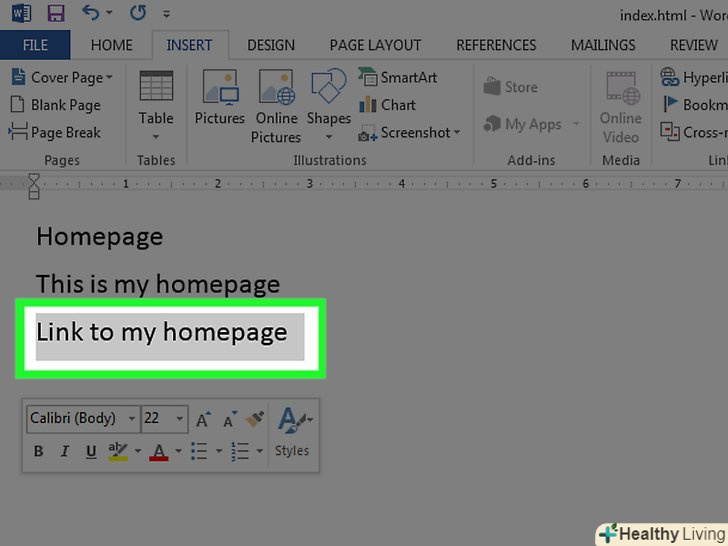Insert a SmartArt graphic
The width and height of the screenshot is (728, 546).
point(397,77)
